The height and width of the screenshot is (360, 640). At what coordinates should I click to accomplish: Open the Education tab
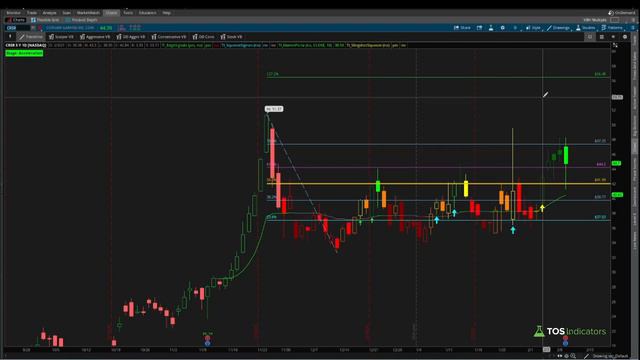(x=147, y=13)
